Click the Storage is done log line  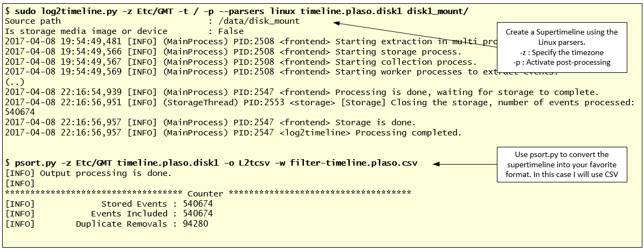[210, 122]
